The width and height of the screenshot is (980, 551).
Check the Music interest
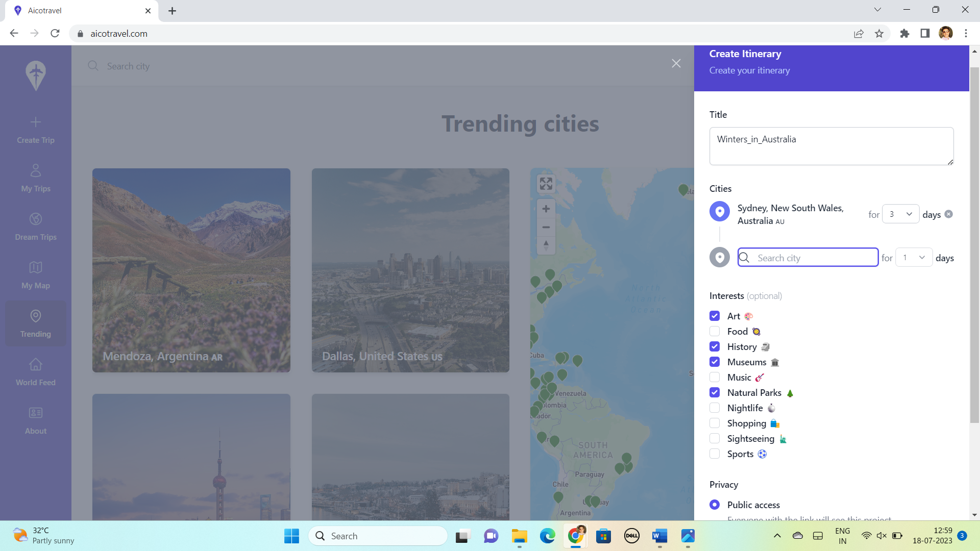(715, 378)
